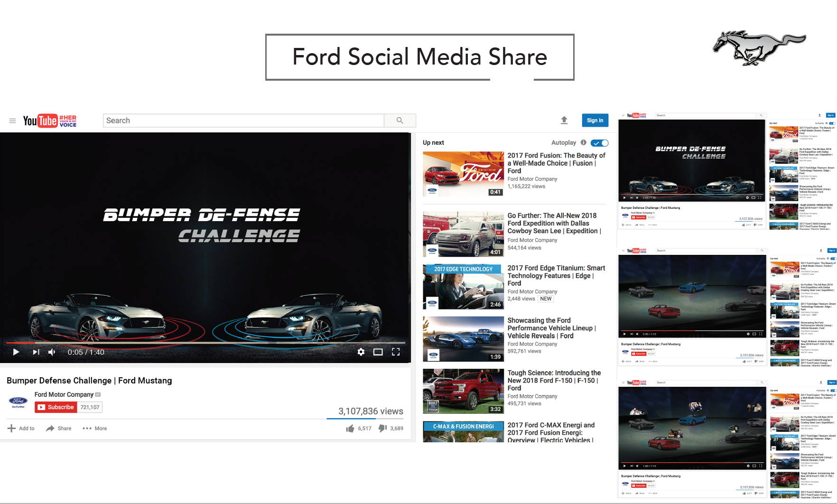
Task: Mute the video with speaker icon
Action: (x=52, y=352)
